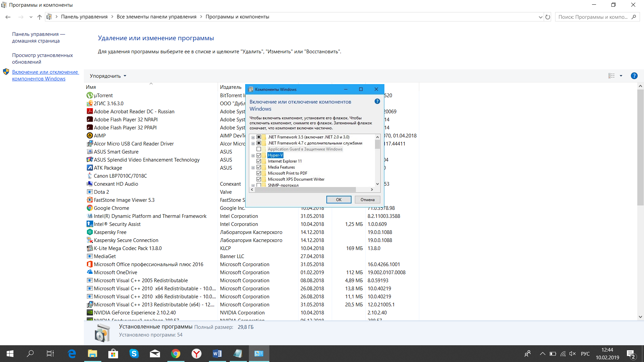
Task: Open the address bar history dropdown
Action: (x=540, y=17)
